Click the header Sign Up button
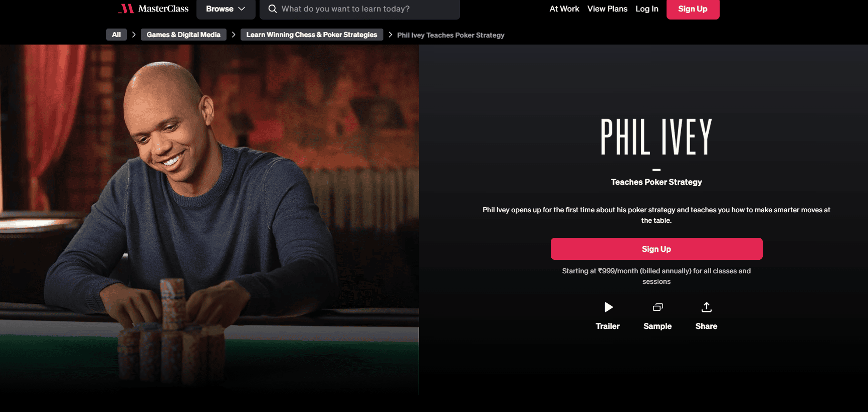This screenshot has height=412, width=868. (693, 9)
